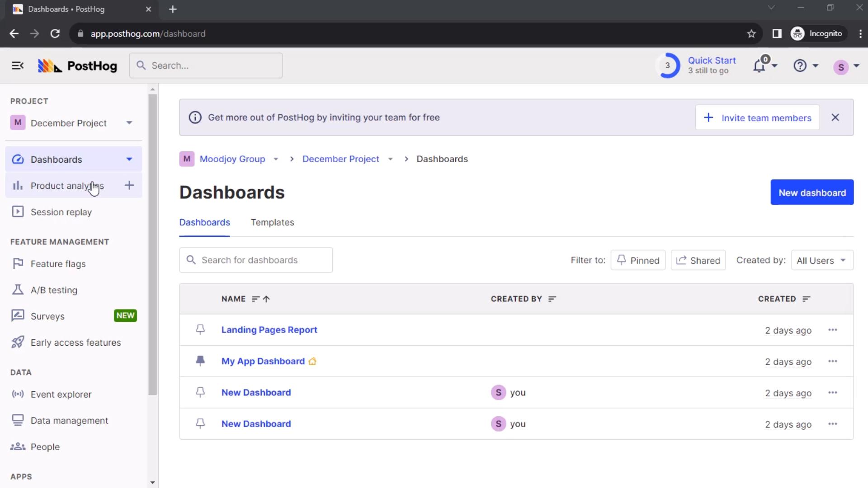Toggle Shared filter for dashboards
Viewport: 868px width, 488px height.
[x=698, y=260]
